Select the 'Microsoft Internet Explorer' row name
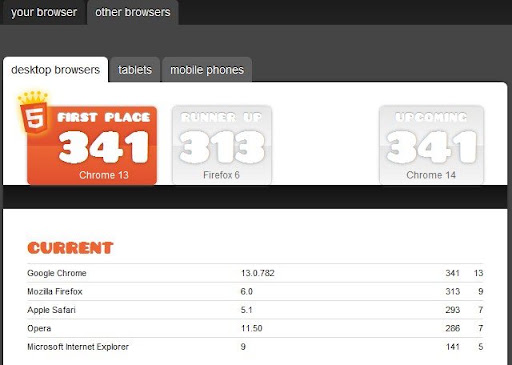Viewport: 512px width, 365px height. click(78, 347)
